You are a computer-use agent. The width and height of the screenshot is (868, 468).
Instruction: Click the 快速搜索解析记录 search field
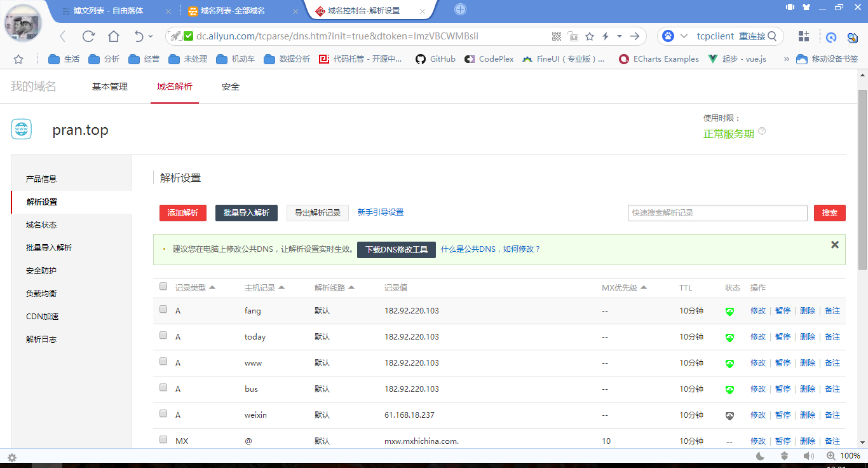(x=717, y=213)
